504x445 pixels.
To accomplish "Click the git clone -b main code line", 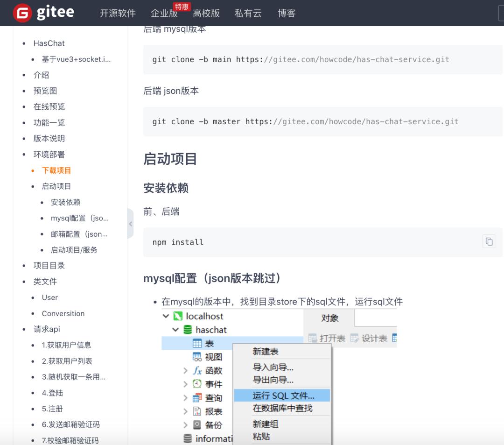I will (301, 59).
